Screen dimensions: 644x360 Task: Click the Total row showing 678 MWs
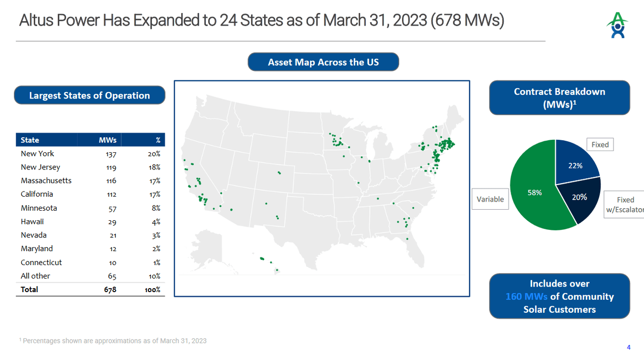tap(29, 289)
